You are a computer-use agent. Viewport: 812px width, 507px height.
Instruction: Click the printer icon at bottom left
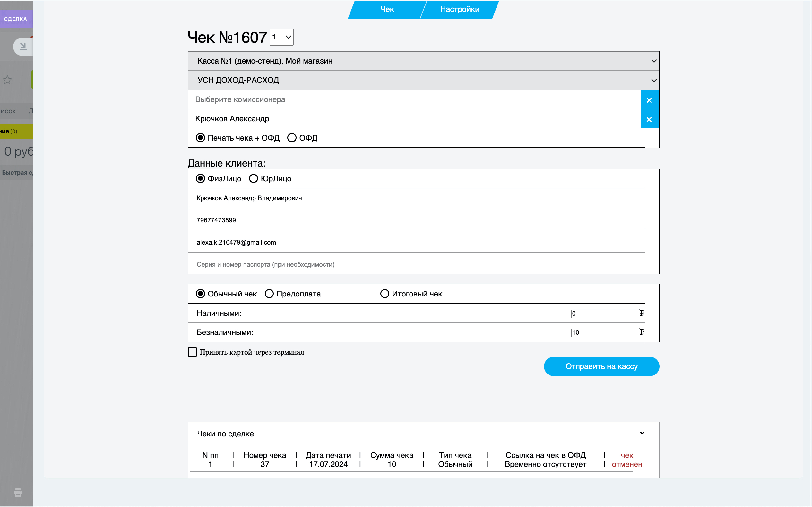(18, 492)
